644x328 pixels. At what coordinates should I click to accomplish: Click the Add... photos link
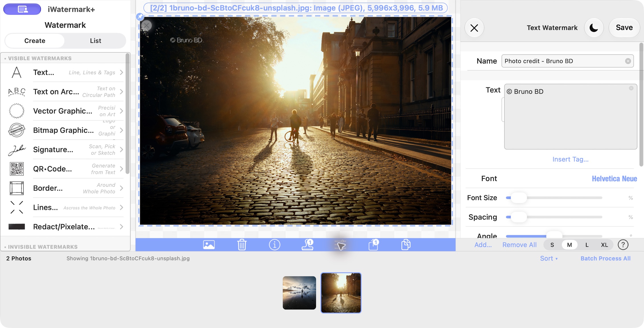483,245
